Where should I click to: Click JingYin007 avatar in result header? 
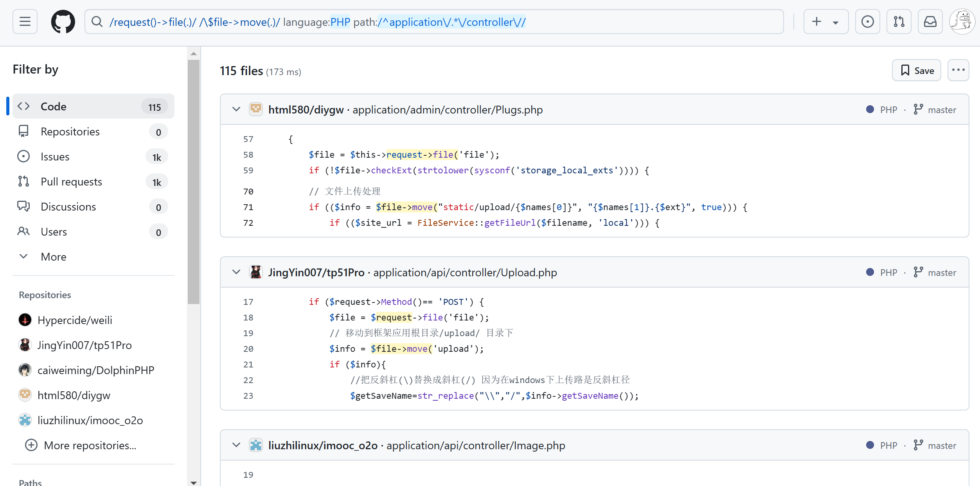[256, 272]
